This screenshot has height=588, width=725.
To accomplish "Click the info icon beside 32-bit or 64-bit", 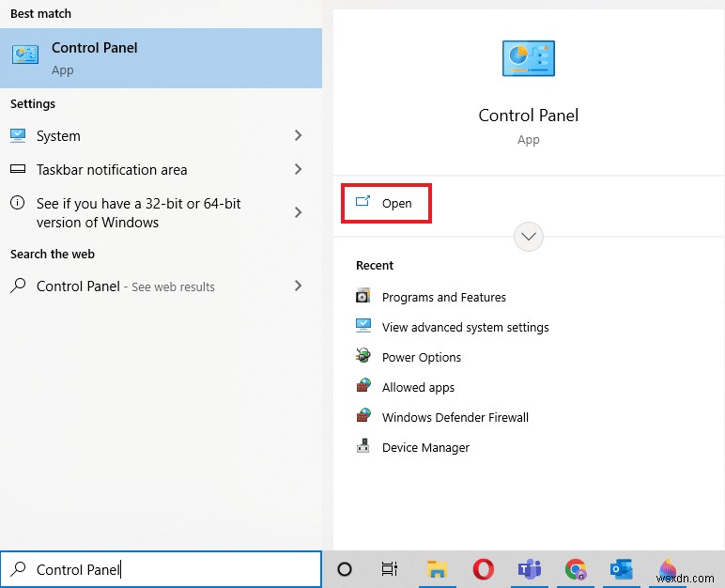I will [18, 203].
